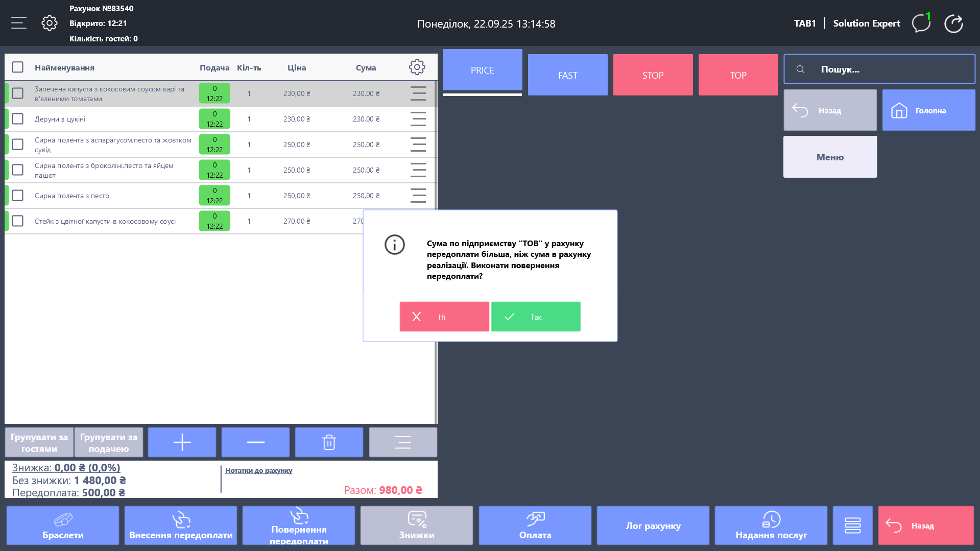Click the refresh arrow icon in header
Viewport: 980px width, 551px height.
click(x=953, y=23)
